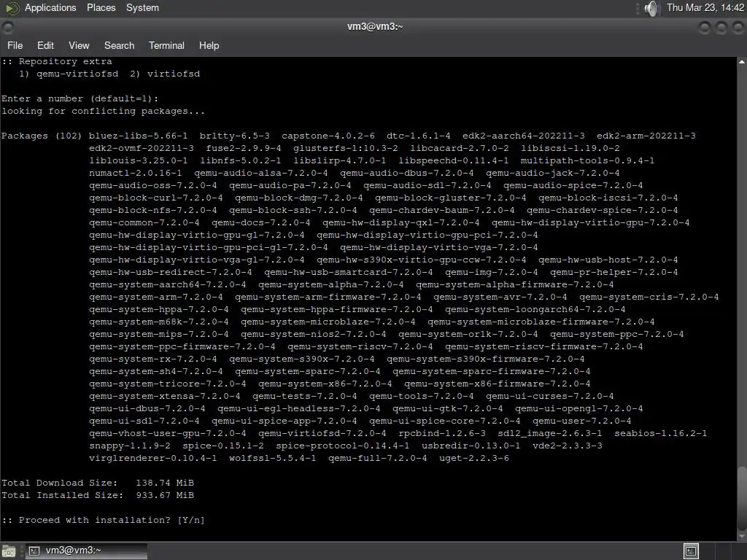This screenshot has width=747, height=560.
Task: Open the Help menu
Action: point(209,46)
